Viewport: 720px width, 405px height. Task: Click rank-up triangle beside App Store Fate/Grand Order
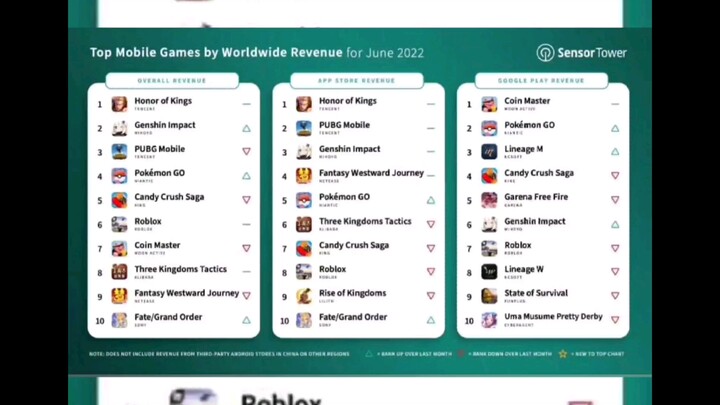click(x=431, y=320)
